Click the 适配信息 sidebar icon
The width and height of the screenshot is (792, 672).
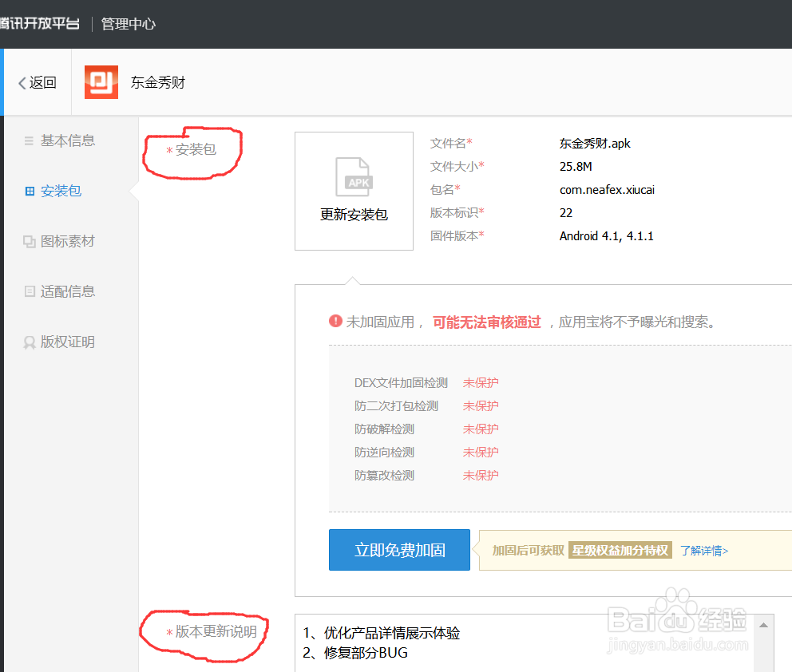point(30,291)
